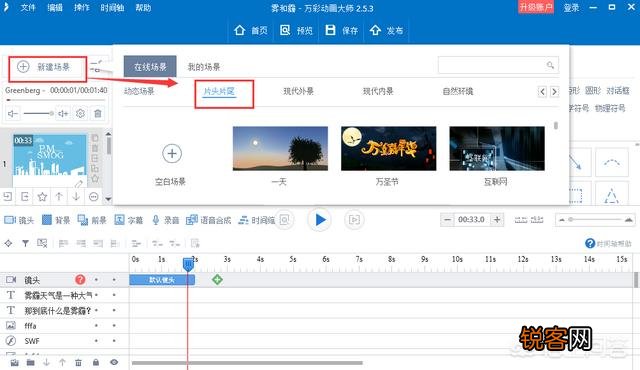Click the timeline filter funnel icon

click(x=25, y=244)
